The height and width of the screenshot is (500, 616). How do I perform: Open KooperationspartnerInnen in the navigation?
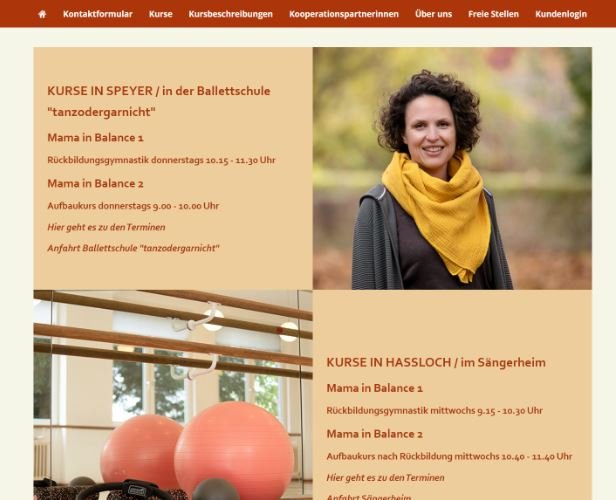[344, 14]
